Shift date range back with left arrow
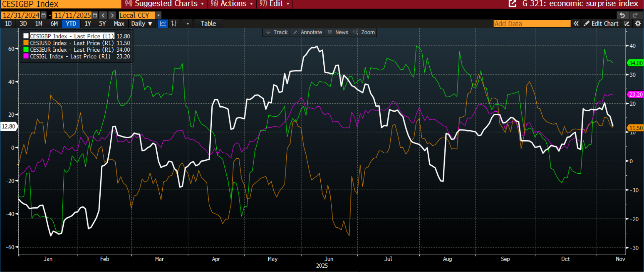Image resolution: width=644 pixels, height=272 pixels. click(103, 15)
